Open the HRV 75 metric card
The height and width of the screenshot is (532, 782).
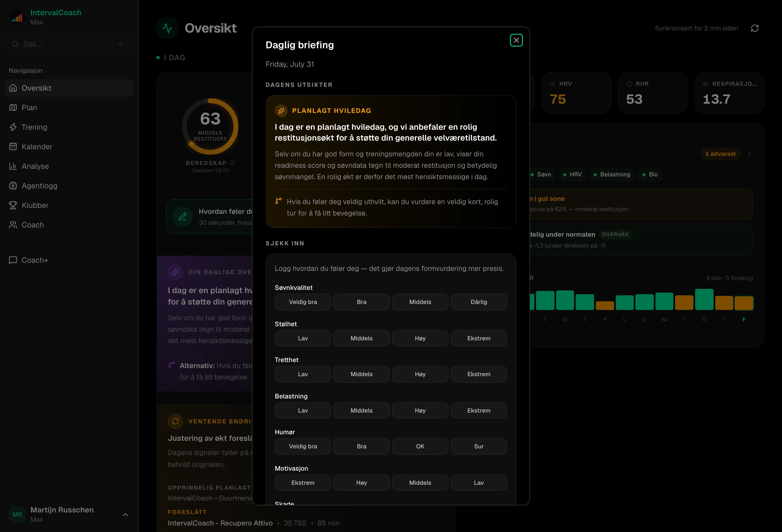click(x=576, y=93)
